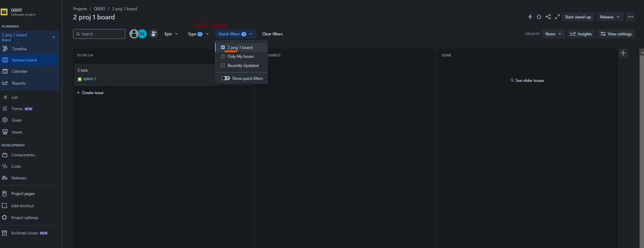Screen dimensions: 644x248
Task: Click the add people icon
Action: click(153, 34)
